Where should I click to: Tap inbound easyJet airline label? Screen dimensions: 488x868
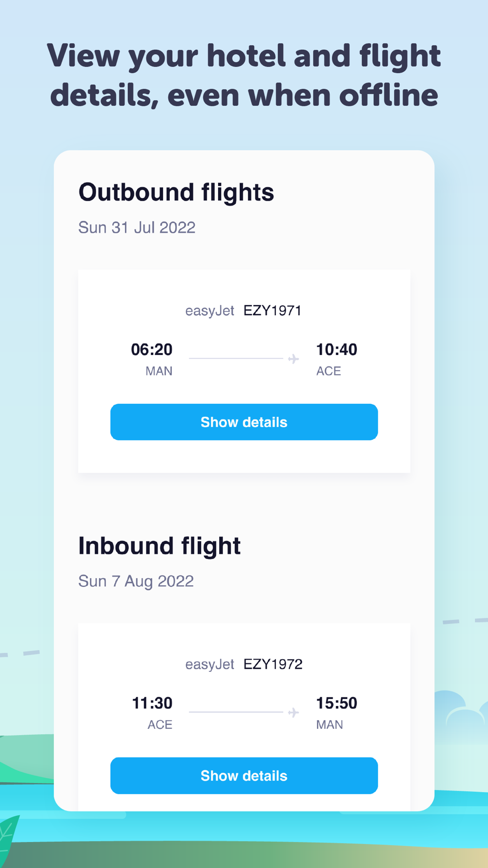click(210, 664)
